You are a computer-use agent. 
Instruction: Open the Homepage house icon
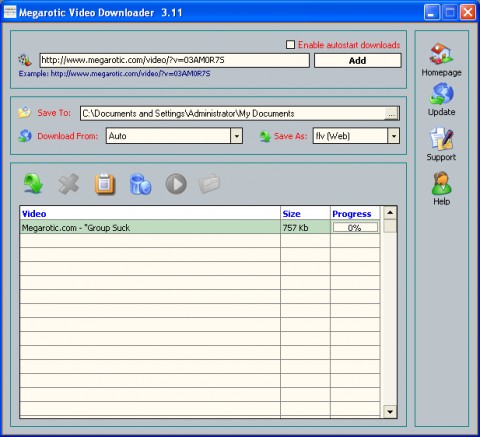(x=441, y=54)
